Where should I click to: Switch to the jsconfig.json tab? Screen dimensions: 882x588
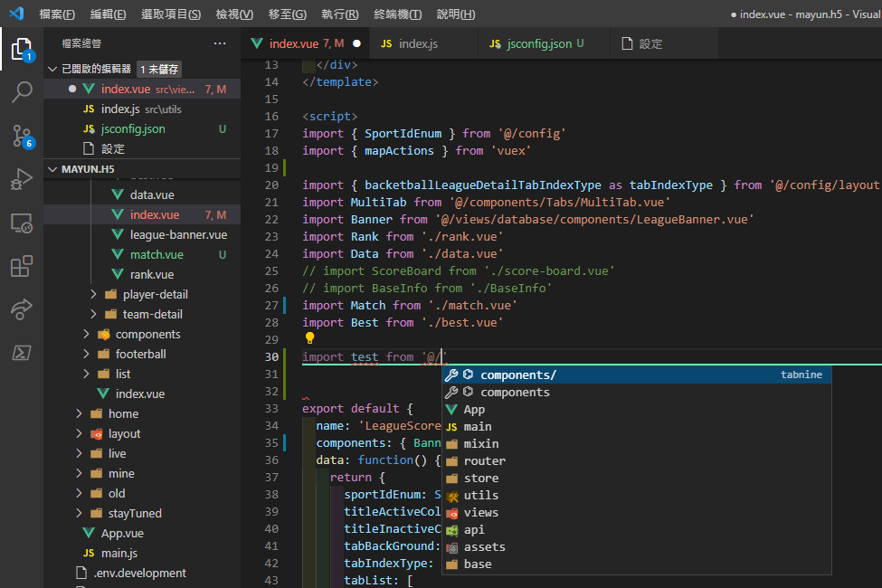tap(538, 43)
